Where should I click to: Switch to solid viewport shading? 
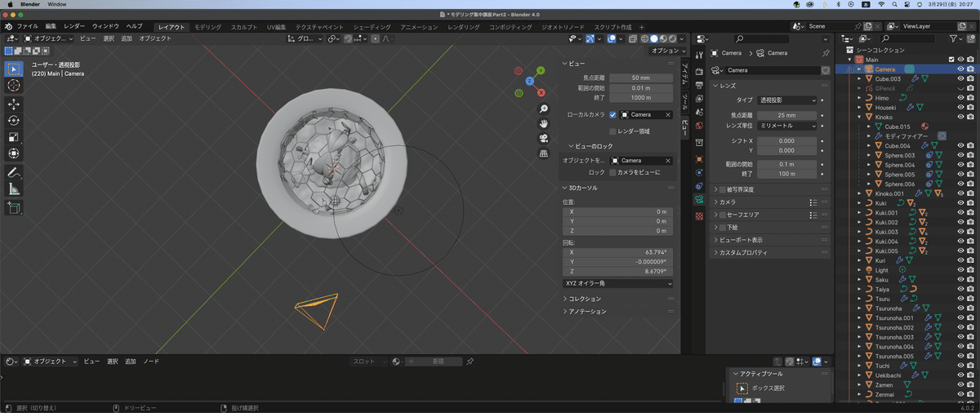(x=653, y=38)
